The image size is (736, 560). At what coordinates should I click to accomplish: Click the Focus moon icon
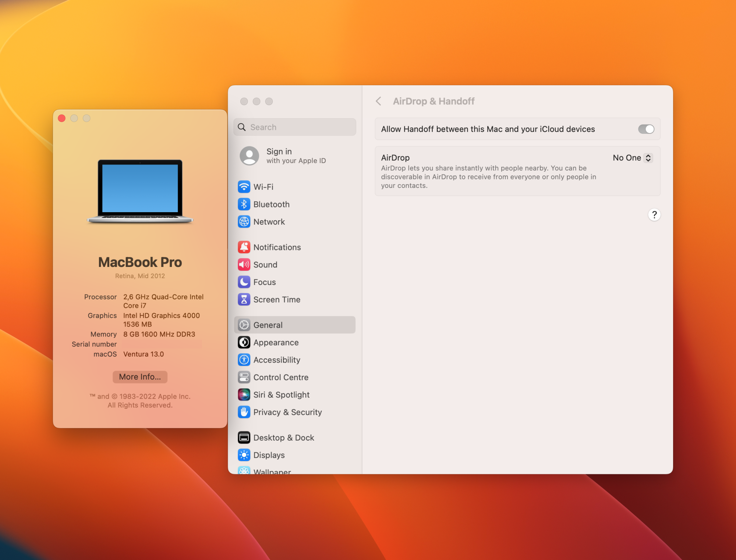[244, 282]
